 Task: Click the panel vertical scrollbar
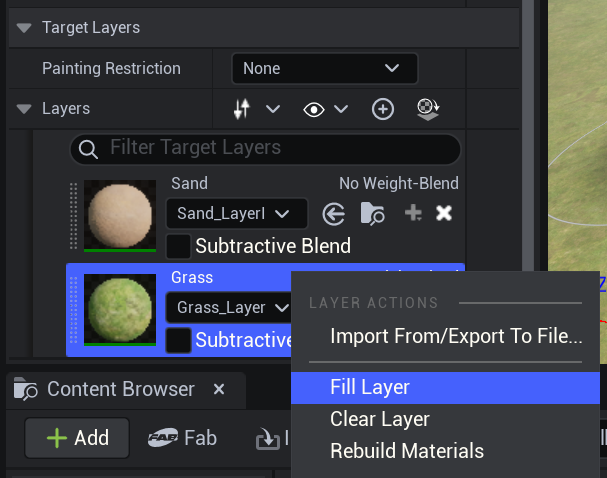pos(528,135)
